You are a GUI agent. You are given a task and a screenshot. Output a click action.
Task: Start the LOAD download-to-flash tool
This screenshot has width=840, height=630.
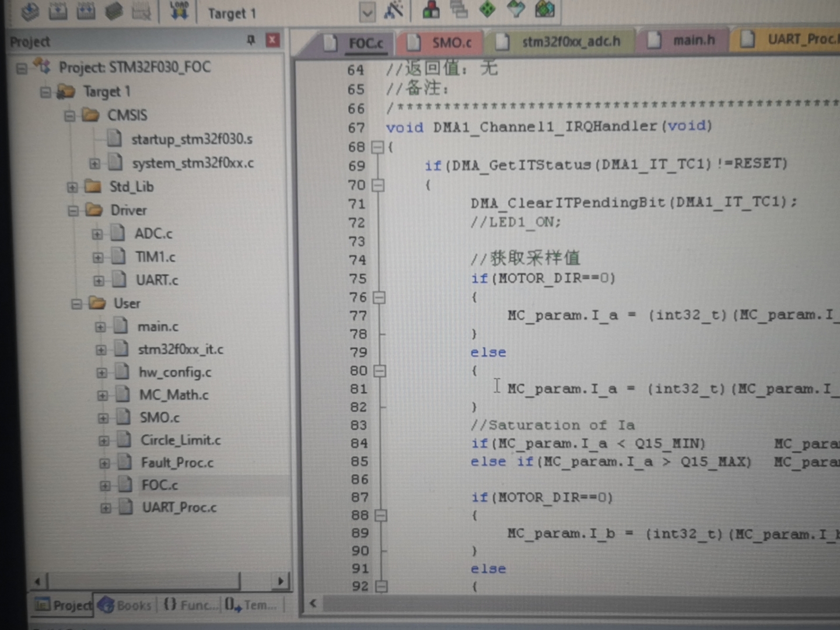point(179,10)
